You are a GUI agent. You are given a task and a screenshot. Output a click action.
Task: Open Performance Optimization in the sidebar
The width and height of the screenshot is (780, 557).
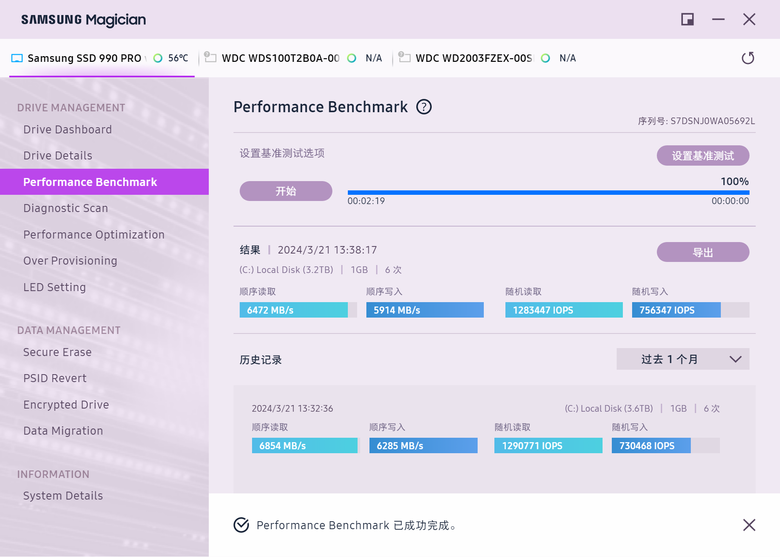tap(94, 235)
